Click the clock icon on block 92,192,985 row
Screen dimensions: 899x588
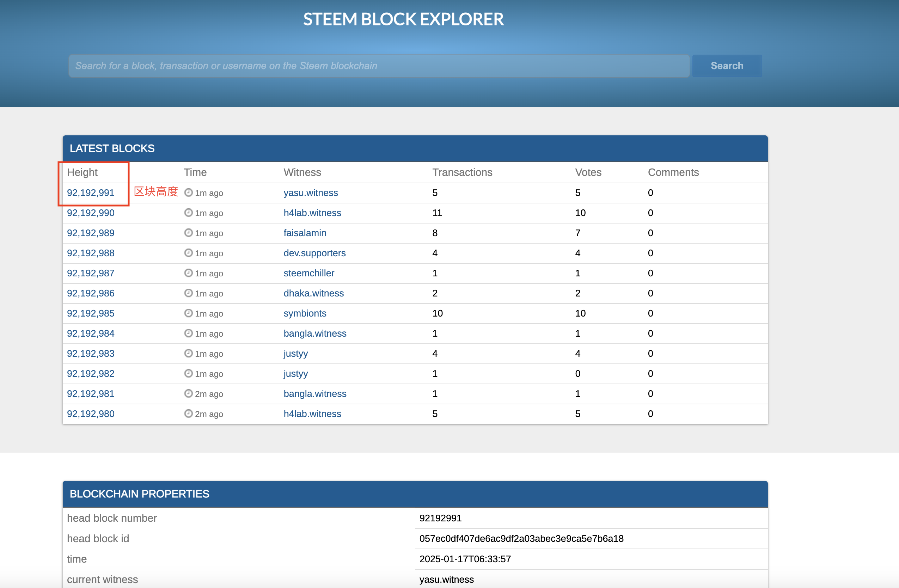(x=189, y=313)
